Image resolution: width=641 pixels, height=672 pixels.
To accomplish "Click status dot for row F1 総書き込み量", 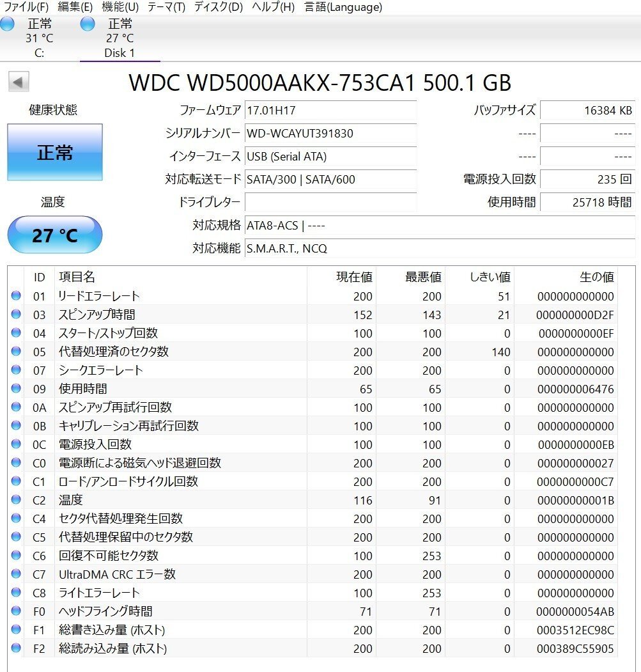I will tap(16, 629).
